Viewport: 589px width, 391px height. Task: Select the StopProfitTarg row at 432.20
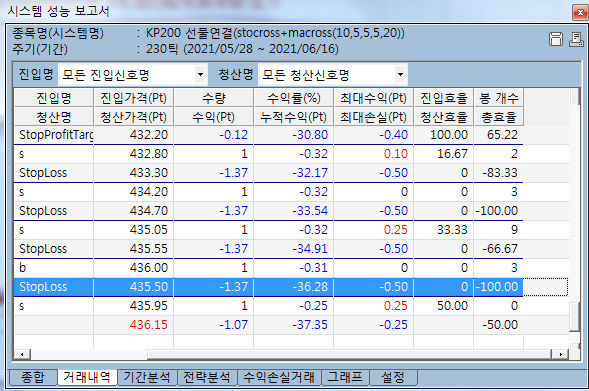[x=269, y=135]
